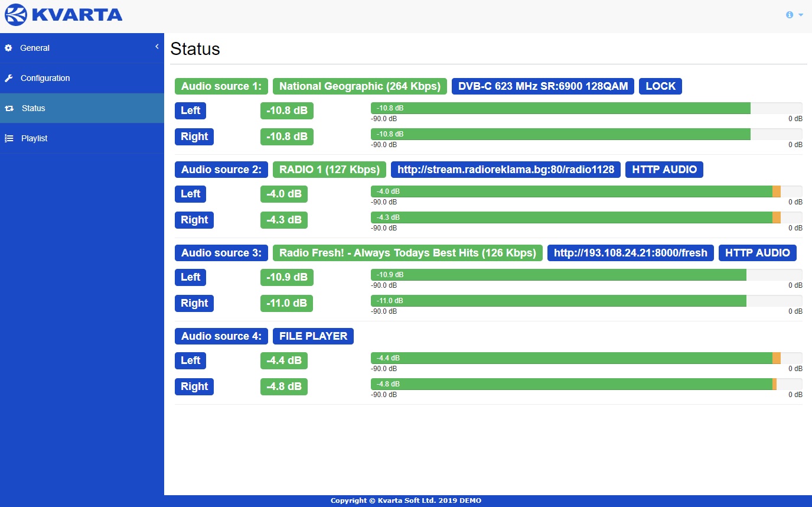Click the Left label of Audio source 4
Image resolution: width=812 pixels, height=507 pixels.
coord(191,360)
